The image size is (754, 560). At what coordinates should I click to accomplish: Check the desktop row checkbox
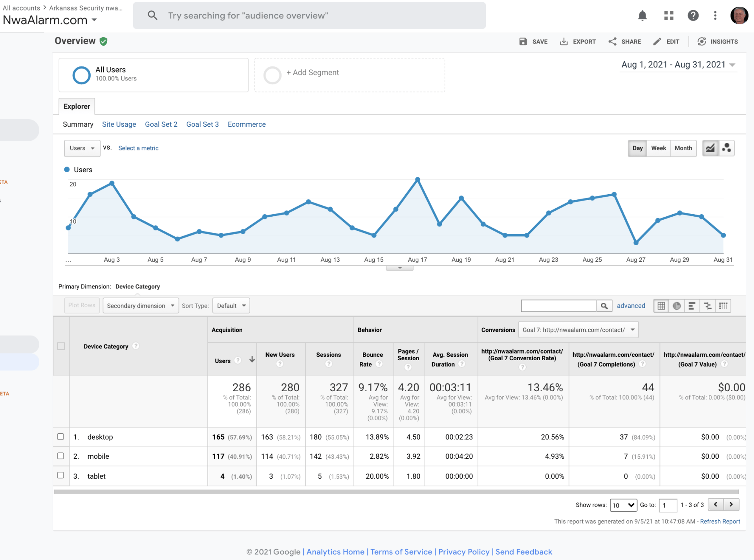tap(60, 437)
